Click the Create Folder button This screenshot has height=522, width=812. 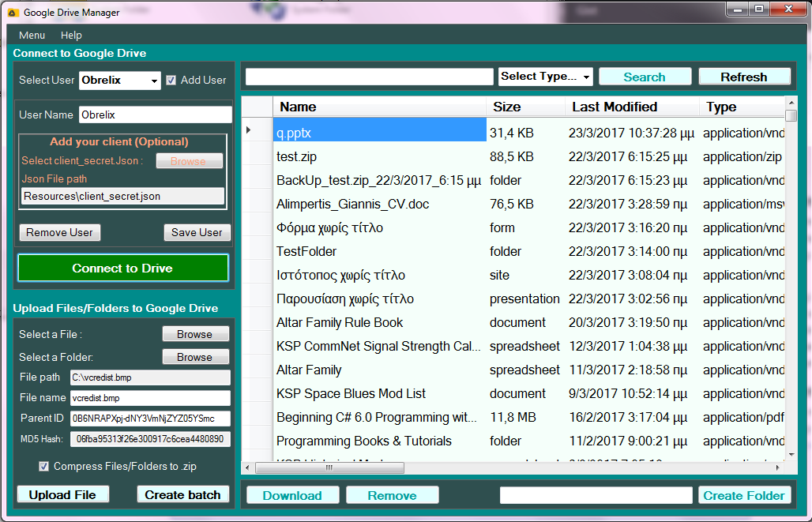tap(744, 495)
